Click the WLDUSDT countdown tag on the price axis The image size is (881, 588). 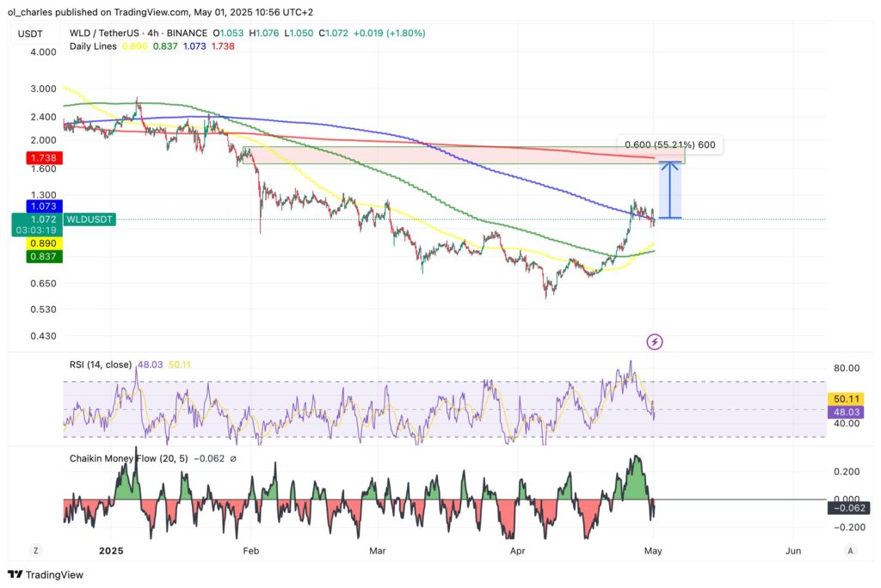coord(89,219)
